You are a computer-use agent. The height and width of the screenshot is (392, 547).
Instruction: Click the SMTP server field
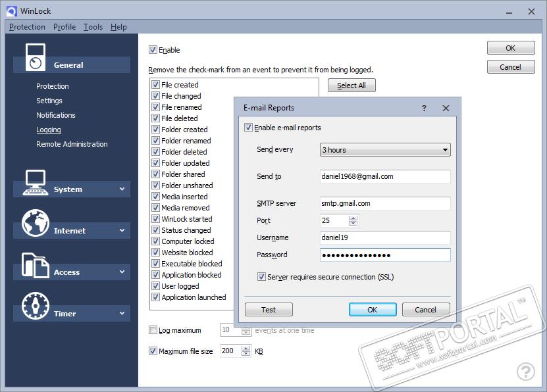[x=385, y=203]
